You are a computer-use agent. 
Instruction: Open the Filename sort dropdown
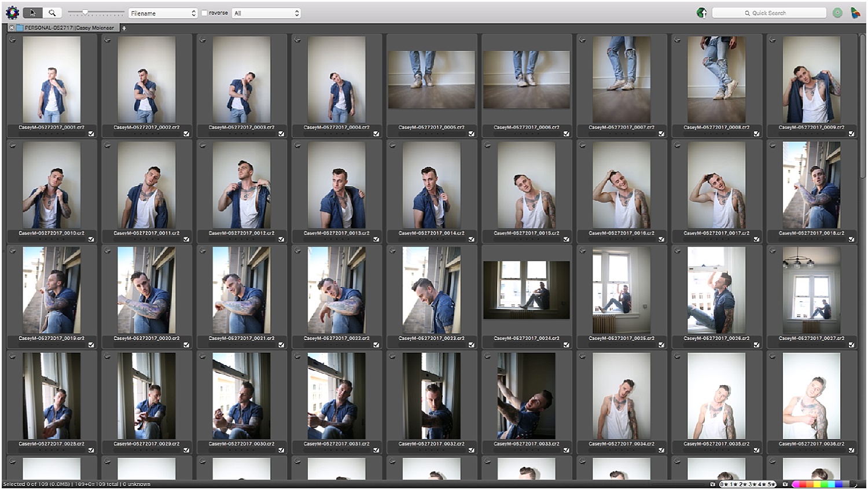click(163, 13)
